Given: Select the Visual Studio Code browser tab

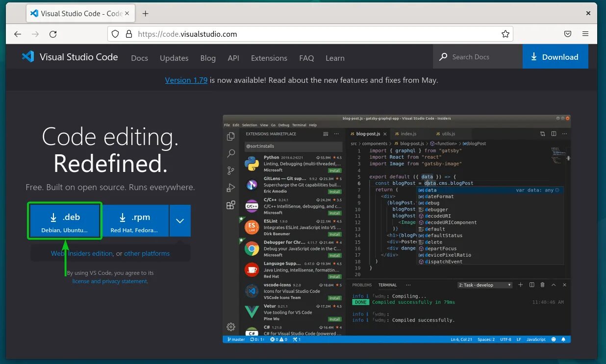Looking at the screenshot, I should click(81, 14).
